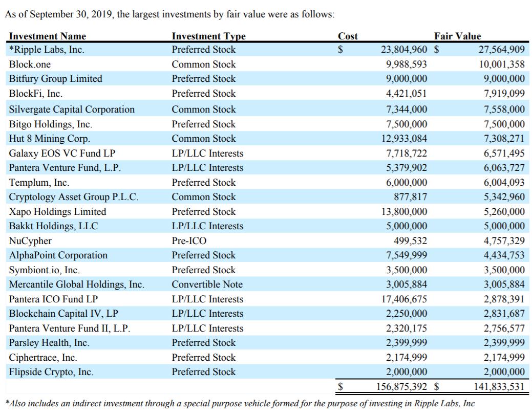The image size is (532, 416).
Task: Click the Pre-ICO investment type
Action: pyautogui.click(x=189, y=240)
